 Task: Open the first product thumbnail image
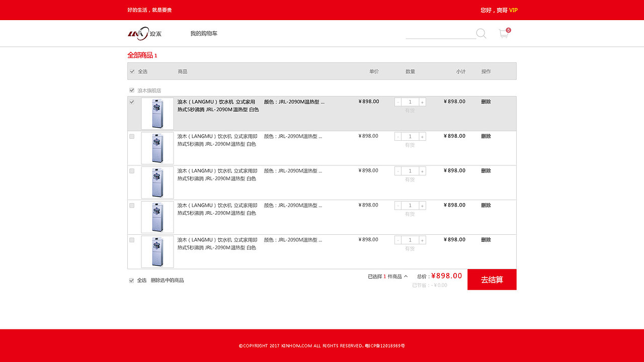tap(157, 114)
